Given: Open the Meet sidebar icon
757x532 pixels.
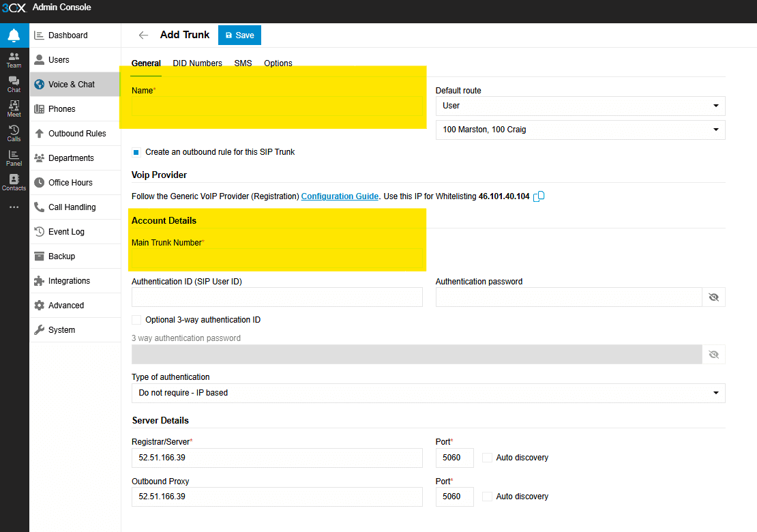Looking at the screenshot, I should tap(14, 108).
